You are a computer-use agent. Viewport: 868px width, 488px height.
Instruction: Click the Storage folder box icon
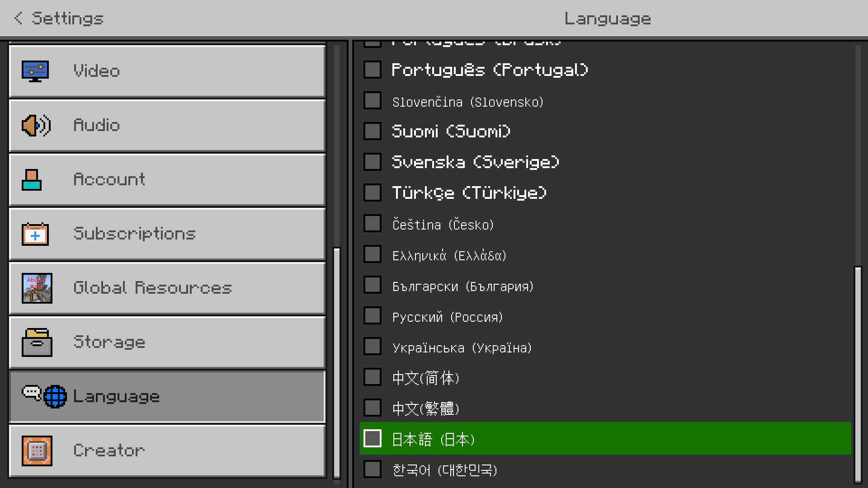(37, 343)
